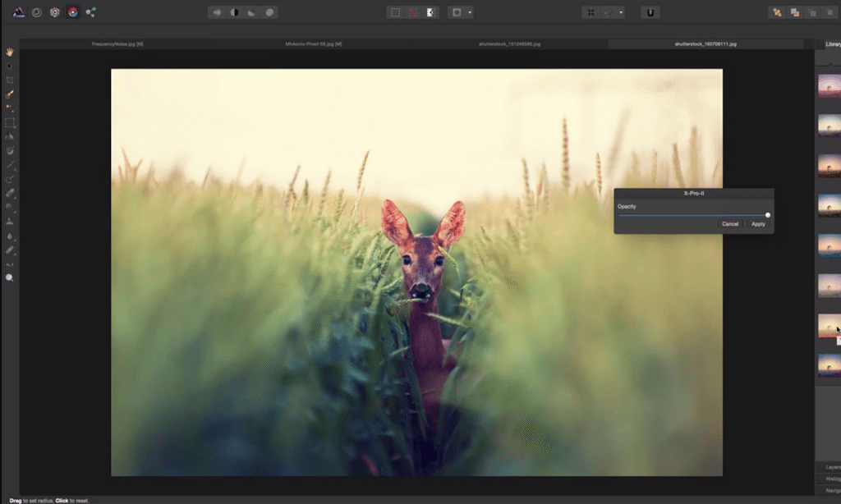The height and width of the screenshot is (504, 841).
Task: Open the dropdown beside the blend options icon
Action: click(471, 11)
